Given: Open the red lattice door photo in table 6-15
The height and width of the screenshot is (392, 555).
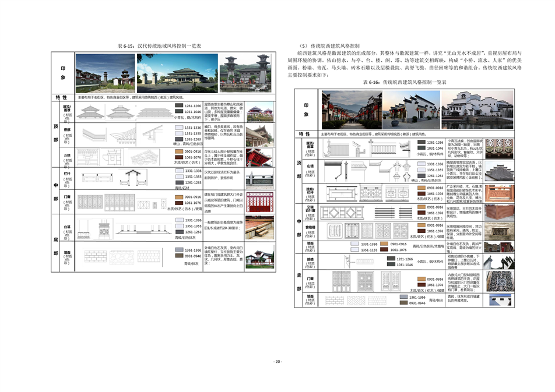Looking at the screenshot, I should coord(259,202).
